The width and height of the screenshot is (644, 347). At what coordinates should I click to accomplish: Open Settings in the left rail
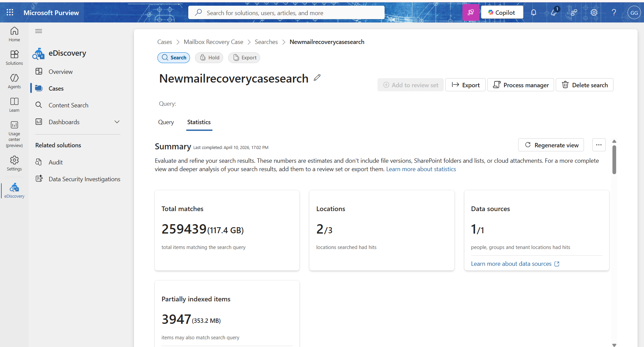point(14,163)
